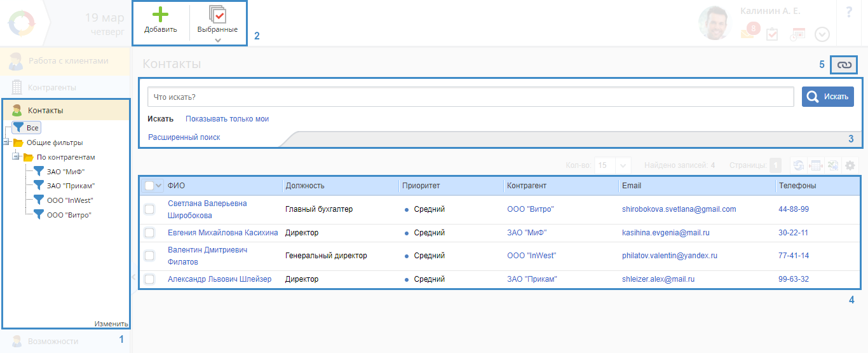
Task: Click the refresh list icon
Action: click(798, 165)
